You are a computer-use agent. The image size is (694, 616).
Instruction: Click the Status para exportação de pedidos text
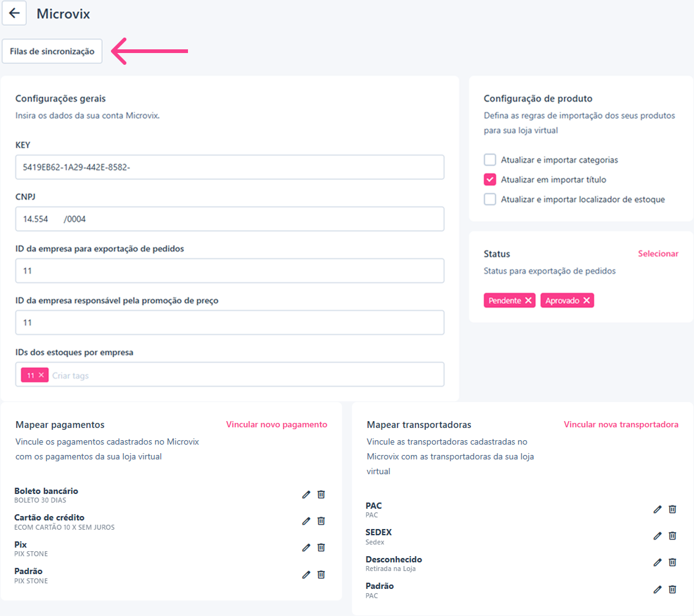pos(550,271)
